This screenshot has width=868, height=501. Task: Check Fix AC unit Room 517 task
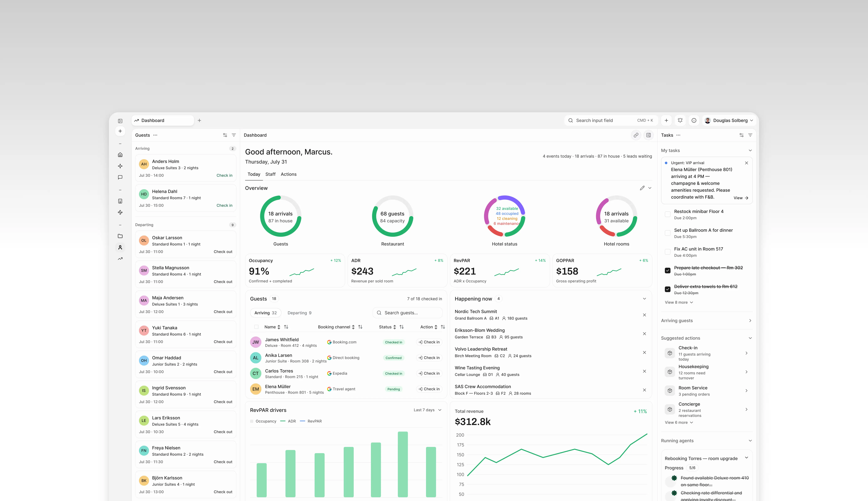(x=668, y=252)
